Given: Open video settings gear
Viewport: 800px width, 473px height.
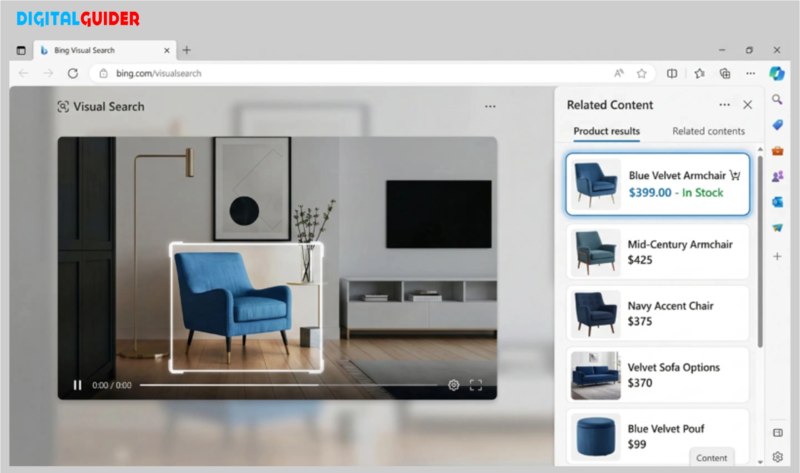Looking at the screenshot, I should click(x=454, y=385).
